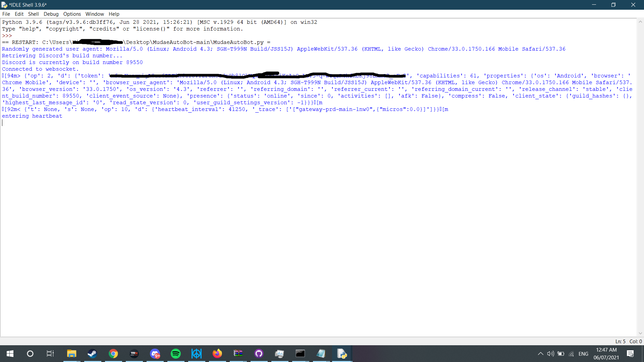Click the 'Ln: 5' status bar indicator
Viewport: 644px width, 362px height.
coord(620,341)
